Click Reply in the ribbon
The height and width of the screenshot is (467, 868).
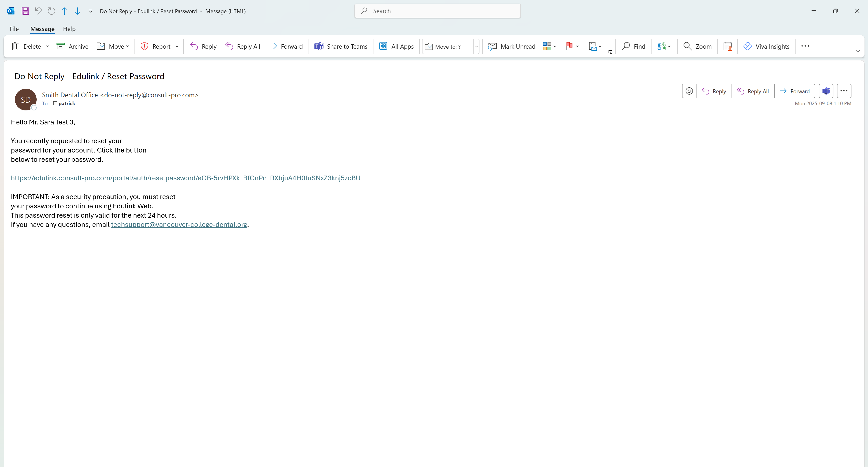click(203, 46)
